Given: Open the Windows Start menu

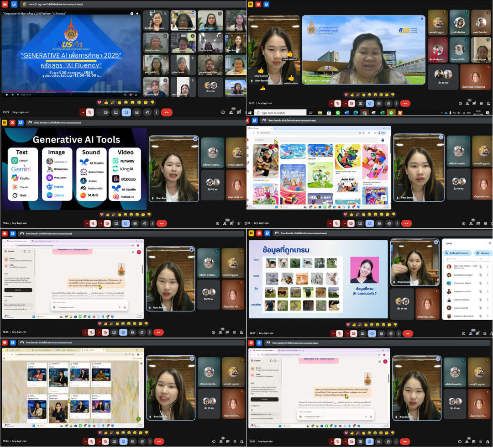Looking at the screenshot, I should [250, 113].
